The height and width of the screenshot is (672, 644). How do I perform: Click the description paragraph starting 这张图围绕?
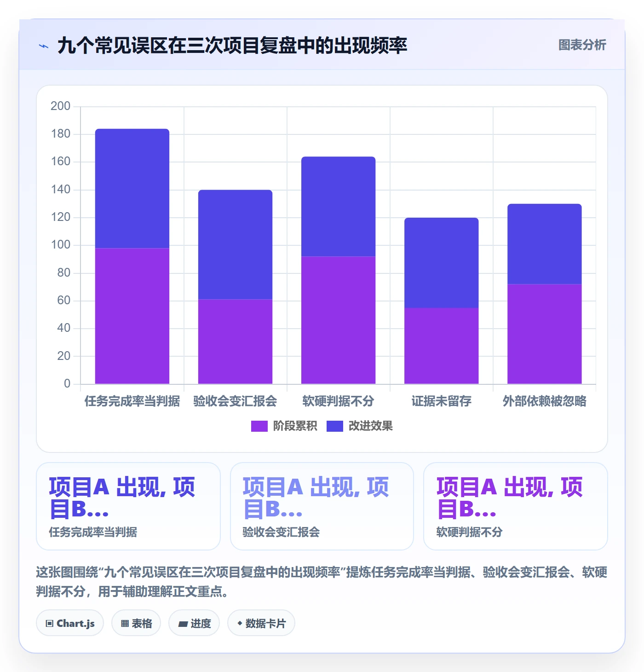click(x=322, y=582)
